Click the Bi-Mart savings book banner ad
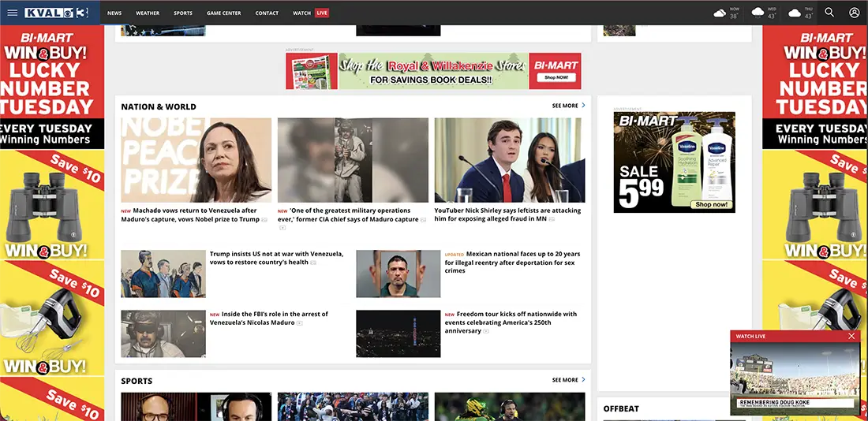Image resolution: width=868 pixels, height=421 pixels. click(433, 71)
